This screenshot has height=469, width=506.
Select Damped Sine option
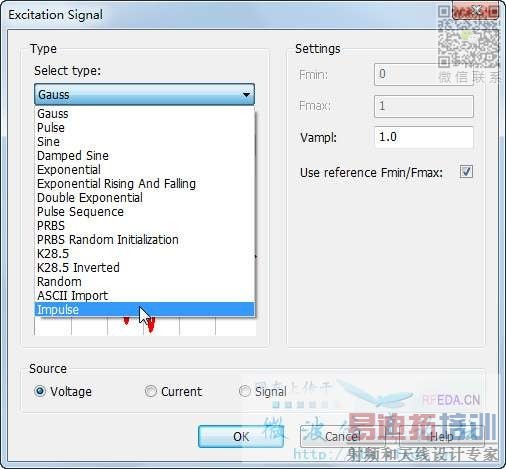(x=145, y=156)
